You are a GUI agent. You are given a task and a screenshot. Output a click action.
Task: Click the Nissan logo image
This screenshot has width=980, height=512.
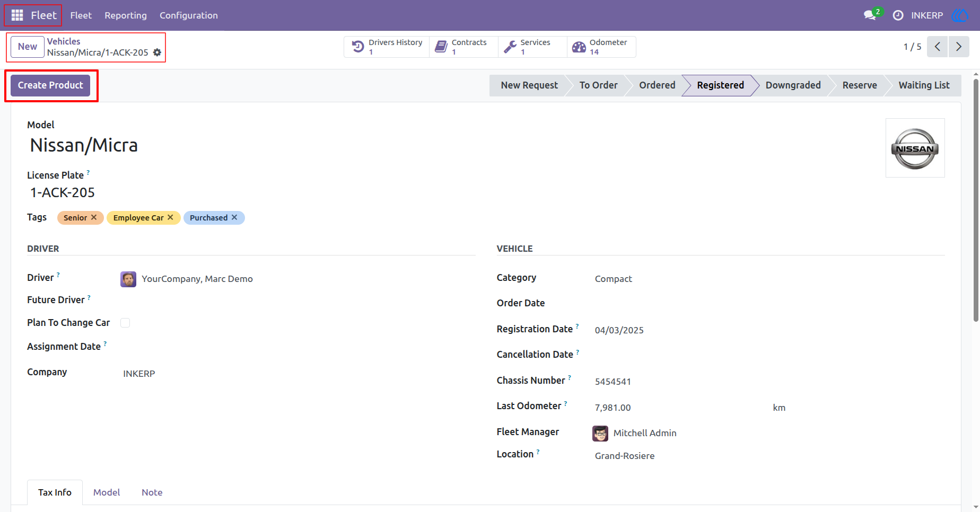915,148
